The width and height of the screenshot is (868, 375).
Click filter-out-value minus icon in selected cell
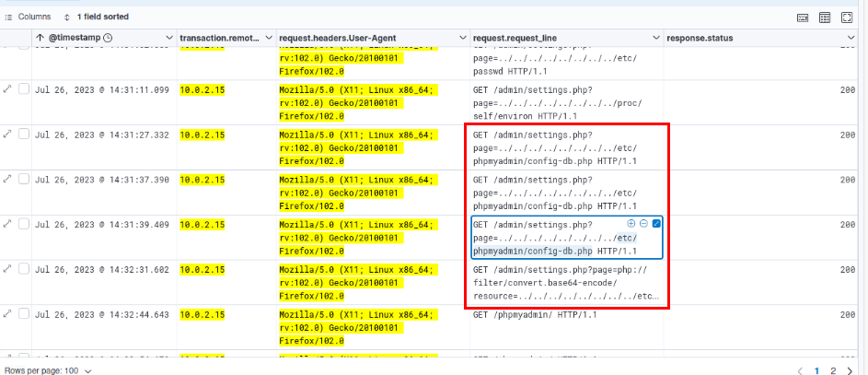643,223
